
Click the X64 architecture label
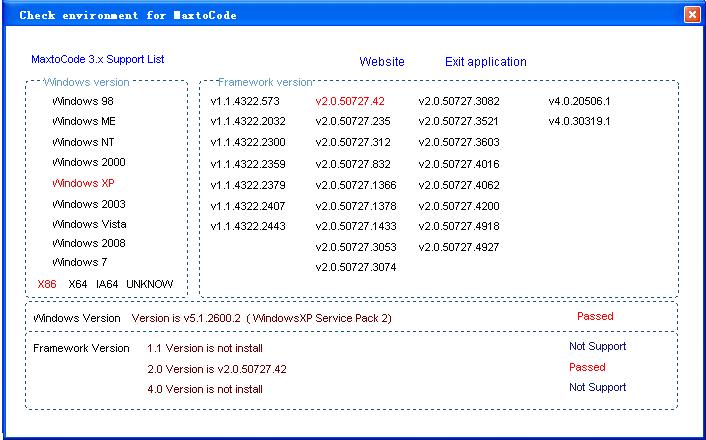77,284
